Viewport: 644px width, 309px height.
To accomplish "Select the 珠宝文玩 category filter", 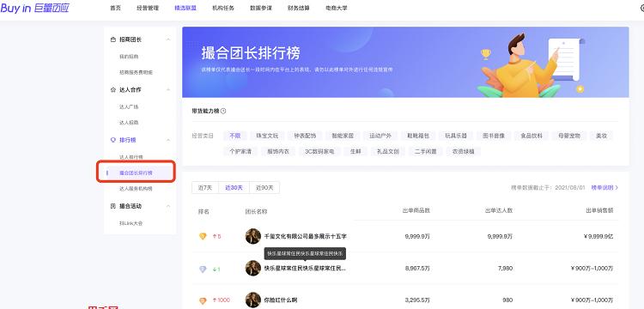I will (x=267, y=136).
